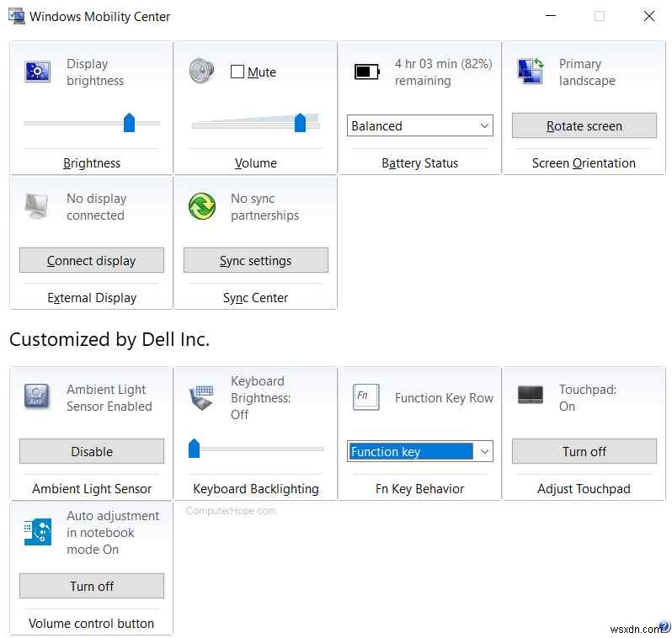
Task: Click the 'Auto adjustment in notebook mode On' text
Action: pos(113,532)
